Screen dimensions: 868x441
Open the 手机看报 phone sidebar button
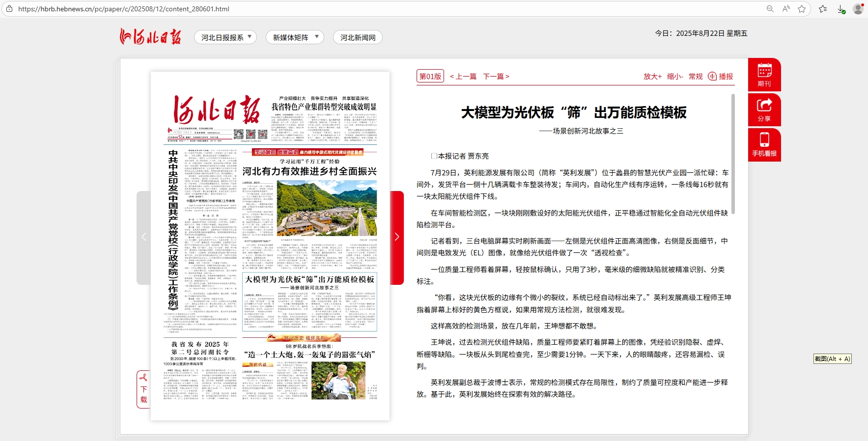click(764, 145)
